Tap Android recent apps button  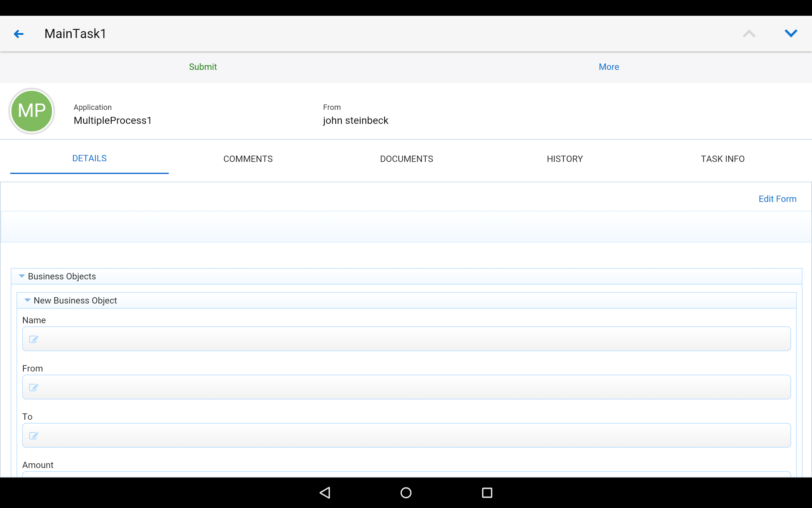(x=487, y=493)
